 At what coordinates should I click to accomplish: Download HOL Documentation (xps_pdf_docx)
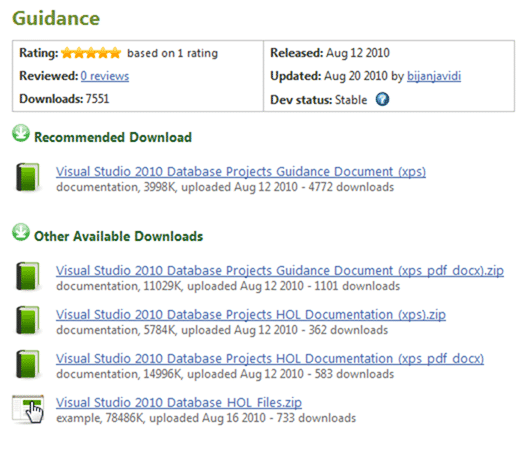coord(270,359)
